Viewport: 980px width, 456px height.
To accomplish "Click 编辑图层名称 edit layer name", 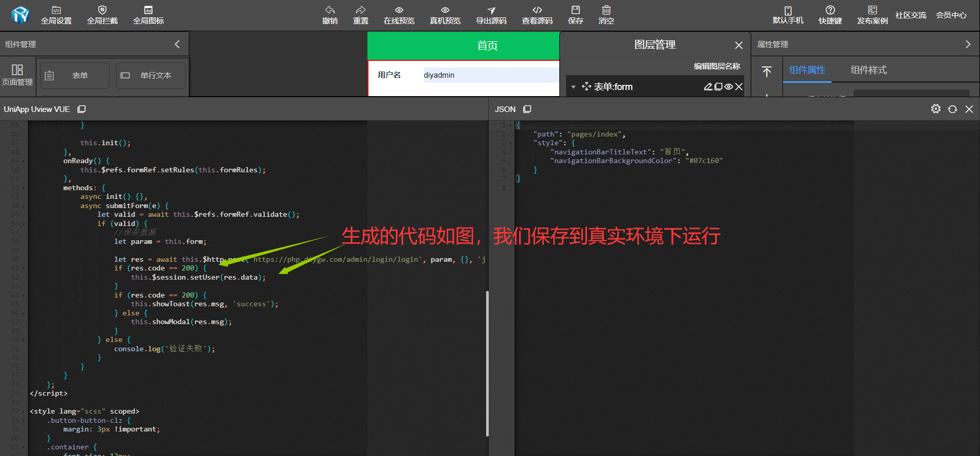I will (x=716, y=66).
